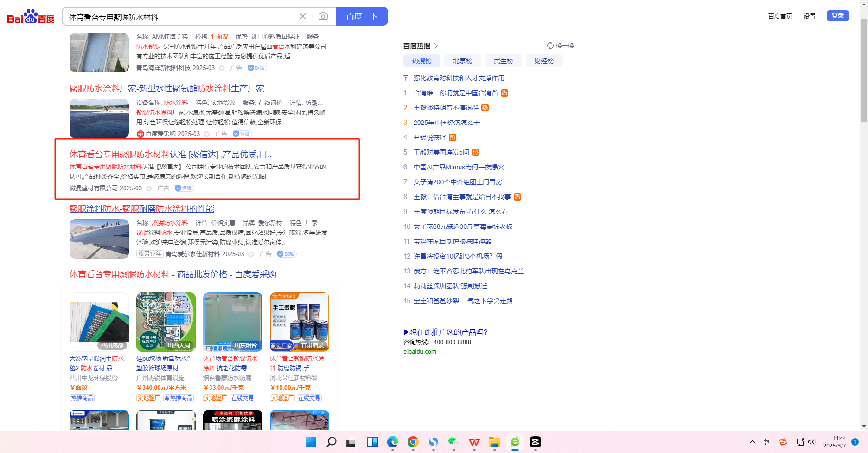Open WPS Office from the taskbar
Screen dimensions: 868x453
click(474, 442)
